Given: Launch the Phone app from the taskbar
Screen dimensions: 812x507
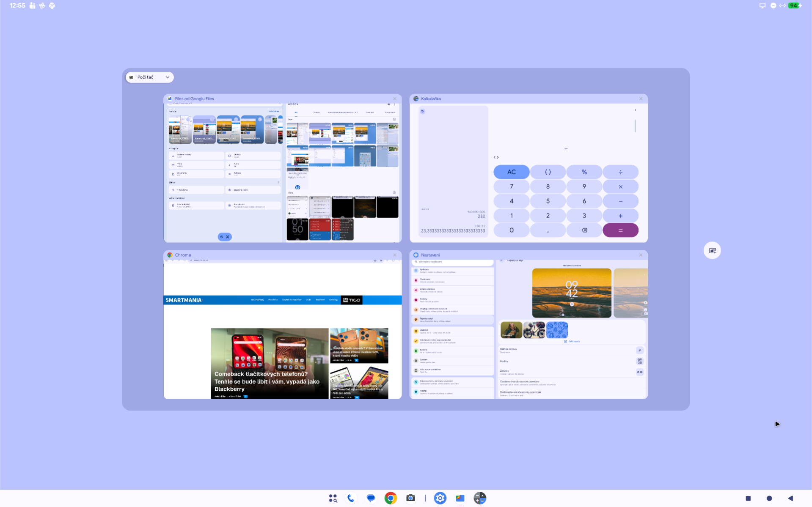Looking at the screenshot, I should point(351,498).
